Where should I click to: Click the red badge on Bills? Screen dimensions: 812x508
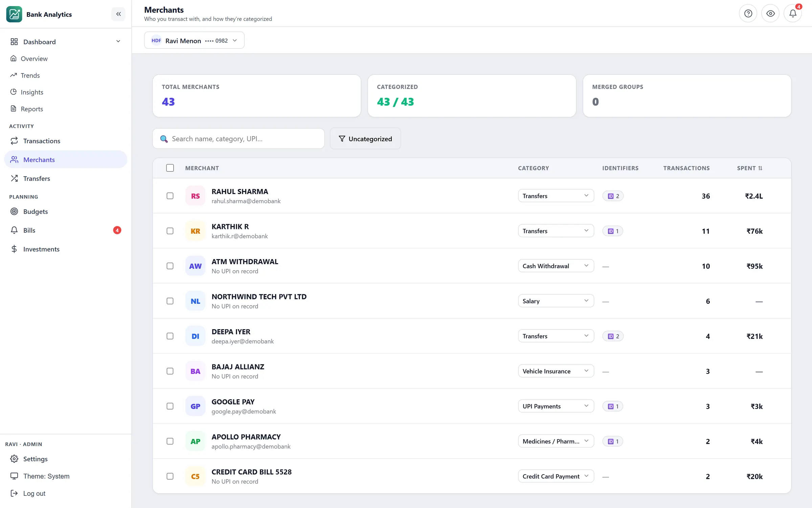117,230
